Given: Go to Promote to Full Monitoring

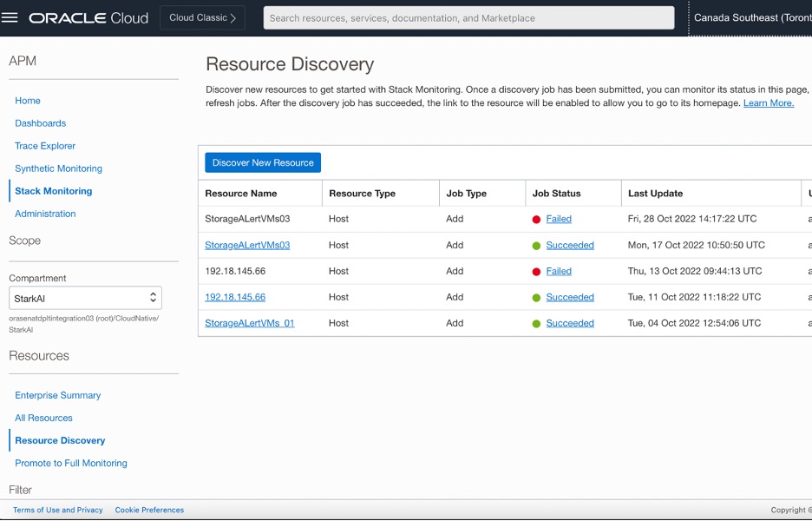Looking at the screenshot, I should tap(71, 463).
